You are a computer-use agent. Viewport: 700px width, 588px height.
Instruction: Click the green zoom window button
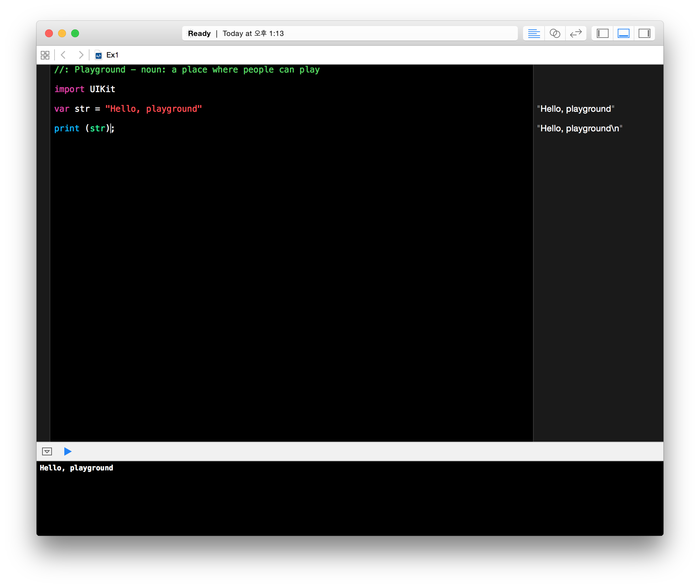75,33
